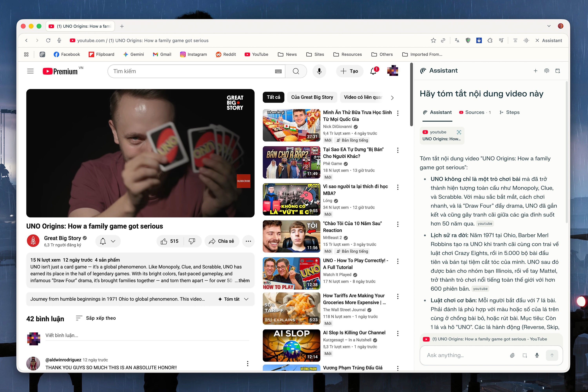Viewport: 588px width, 392px height.
Task: Start new Assistant chat plus icon
Action: (535, 71)
